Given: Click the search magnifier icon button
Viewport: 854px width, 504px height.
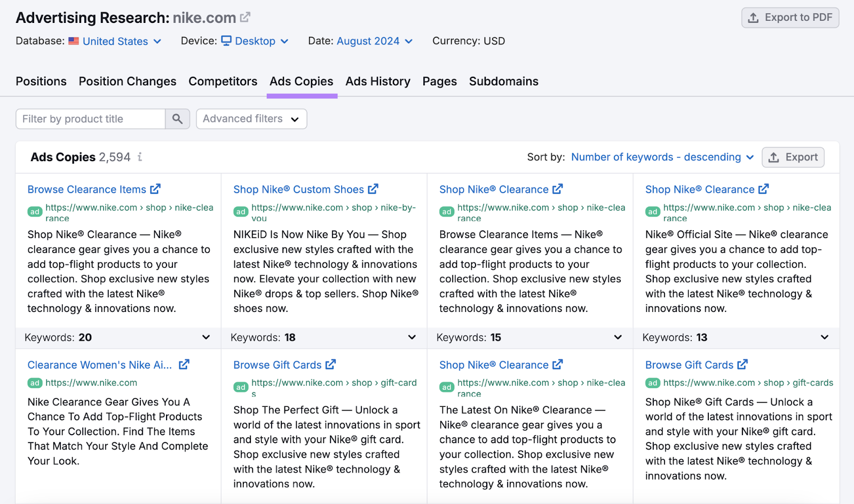Looking at the screenshot, I should (177, 119).
